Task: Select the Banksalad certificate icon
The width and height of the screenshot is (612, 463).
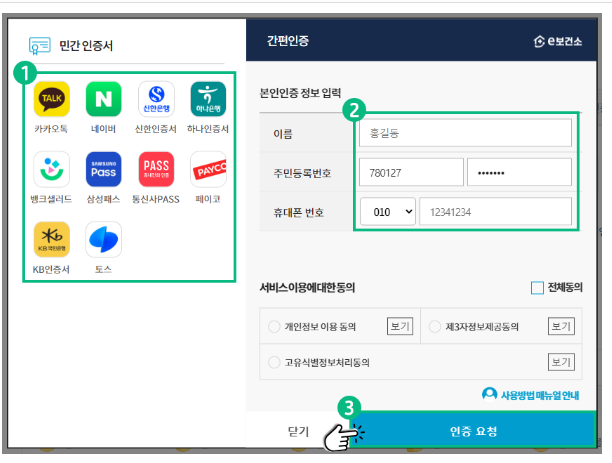Action: coord(52,169)
